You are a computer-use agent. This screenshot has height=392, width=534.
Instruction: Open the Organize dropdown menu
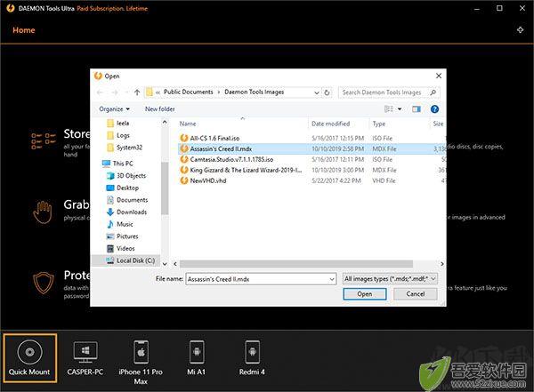[114, 108]
